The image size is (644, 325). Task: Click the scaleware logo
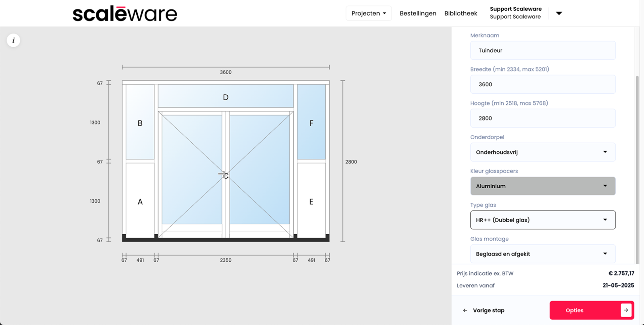[125, 14]
